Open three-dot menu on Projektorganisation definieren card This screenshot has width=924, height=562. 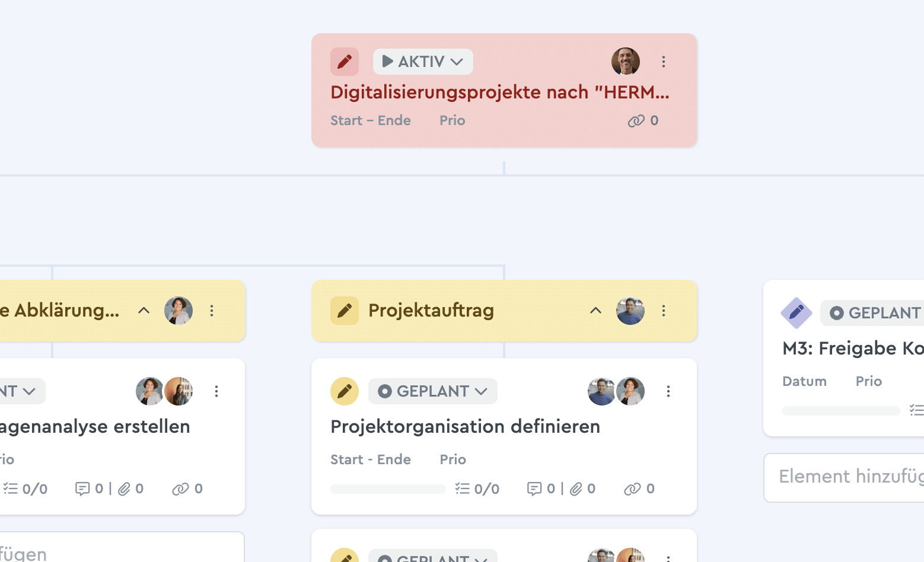point(668,391)
